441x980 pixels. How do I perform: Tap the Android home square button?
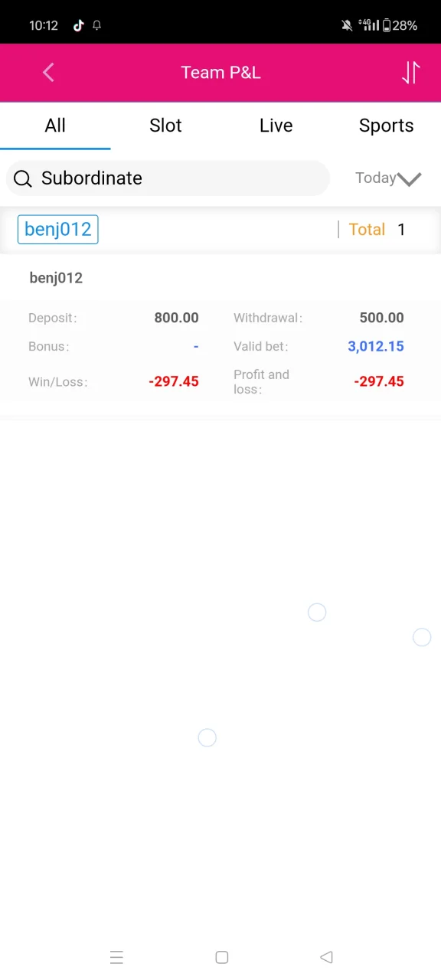pyautogui.click(x=222, y=957)
